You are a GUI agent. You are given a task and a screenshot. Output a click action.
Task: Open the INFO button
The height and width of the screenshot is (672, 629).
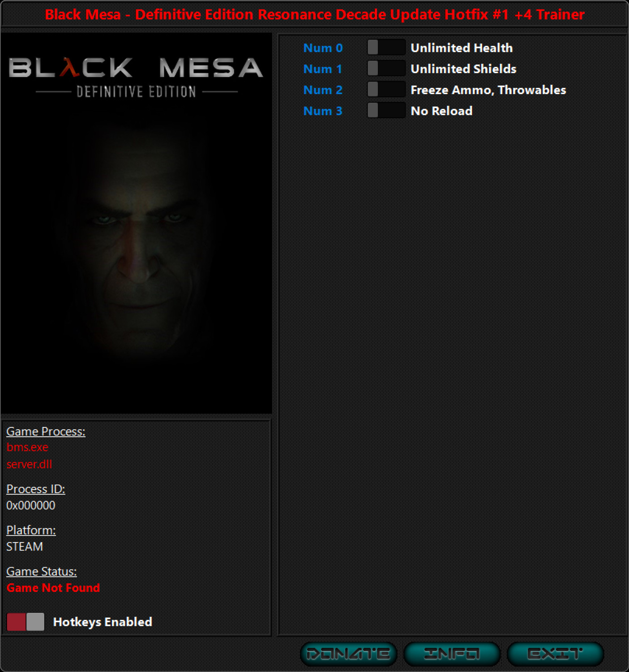[452, 654]
